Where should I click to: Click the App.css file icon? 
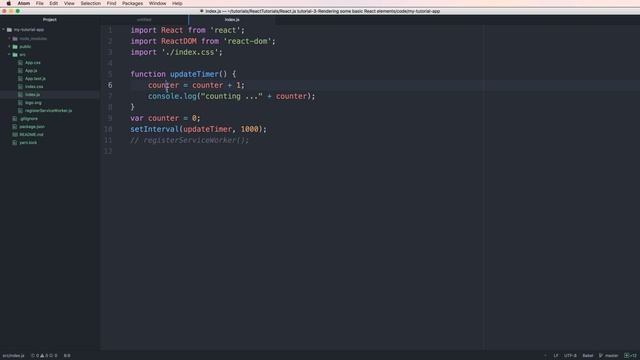click(20, 62)
